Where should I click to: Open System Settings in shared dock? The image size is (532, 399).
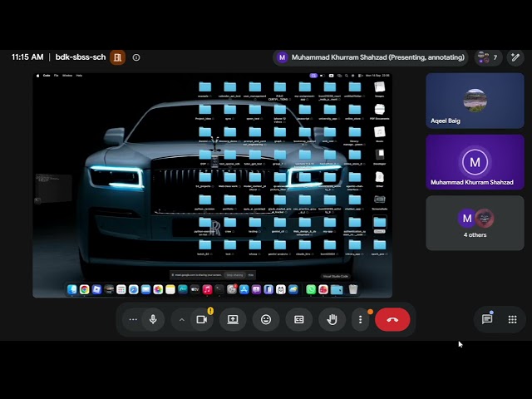232,289
